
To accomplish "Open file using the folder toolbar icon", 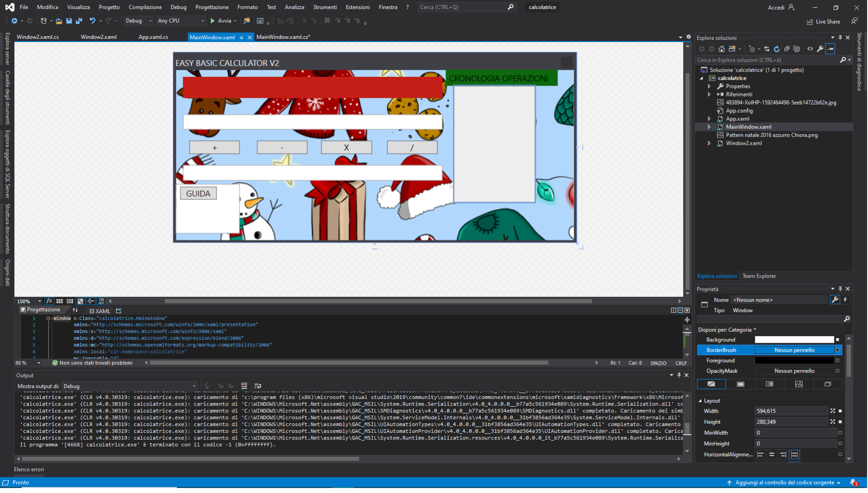I will [x=59, y=21].
